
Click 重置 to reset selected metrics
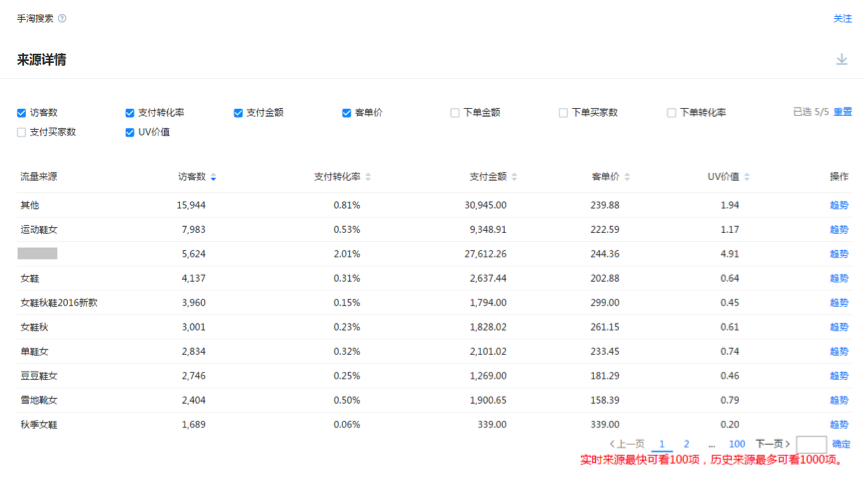pos(843,112)
